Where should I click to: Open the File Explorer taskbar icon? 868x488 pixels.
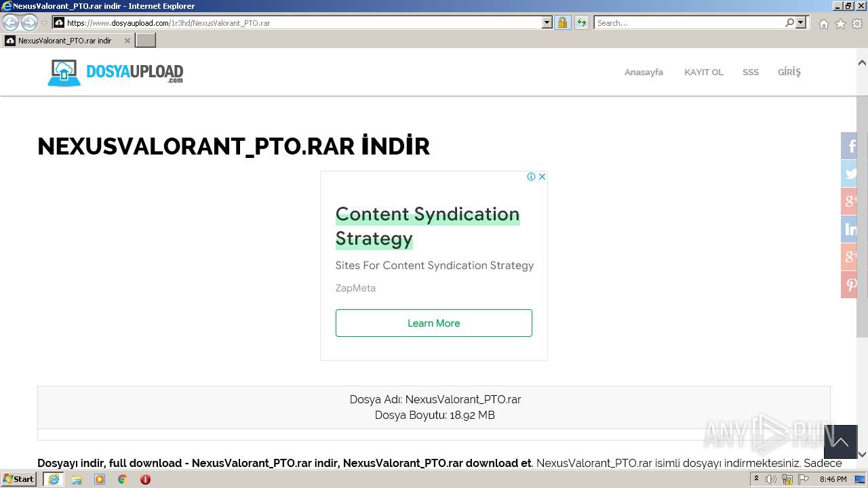pos(77,479)
